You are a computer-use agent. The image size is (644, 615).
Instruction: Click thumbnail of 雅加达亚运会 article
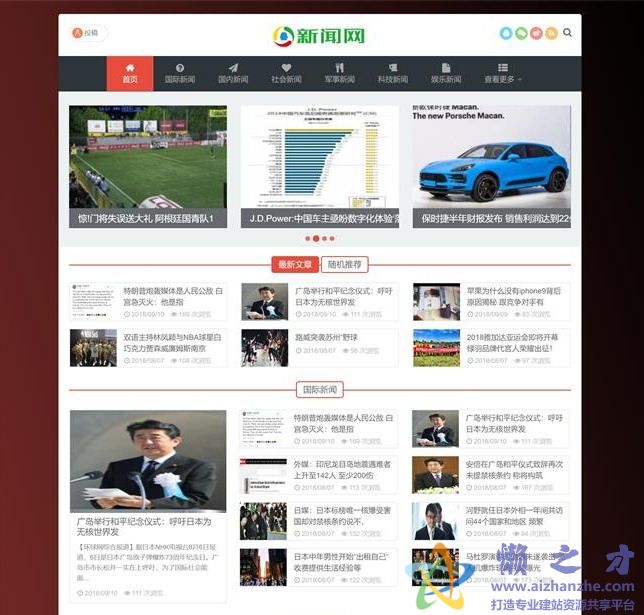pyautogui.click(x=437, y=348)
